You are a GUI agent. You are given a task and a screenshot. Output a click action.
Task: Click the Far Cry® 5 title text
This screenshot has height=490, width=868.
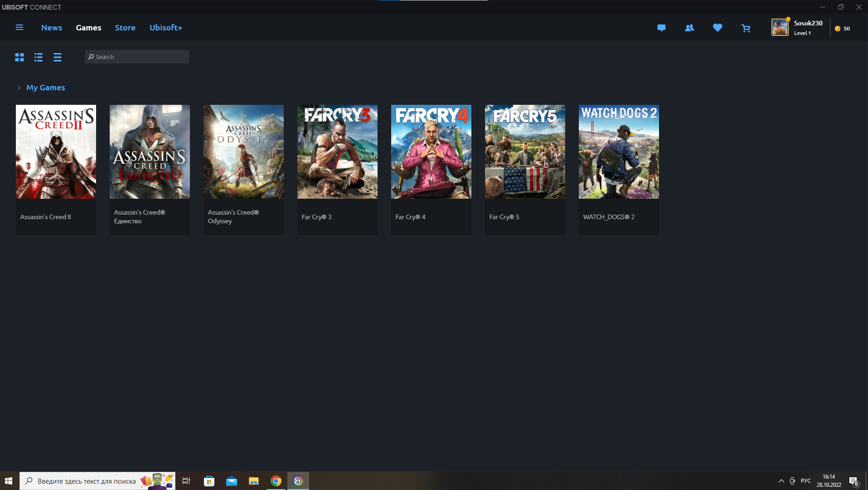point(504,217)
